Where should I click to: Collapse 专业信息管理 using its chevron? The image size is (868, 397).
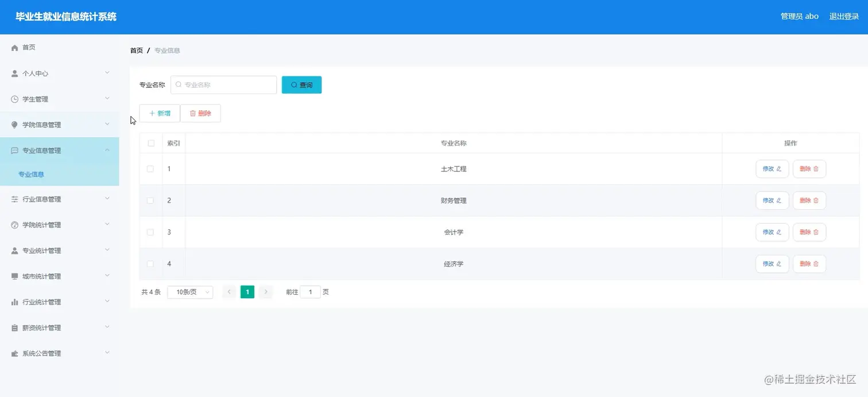[x=107, y=150]
